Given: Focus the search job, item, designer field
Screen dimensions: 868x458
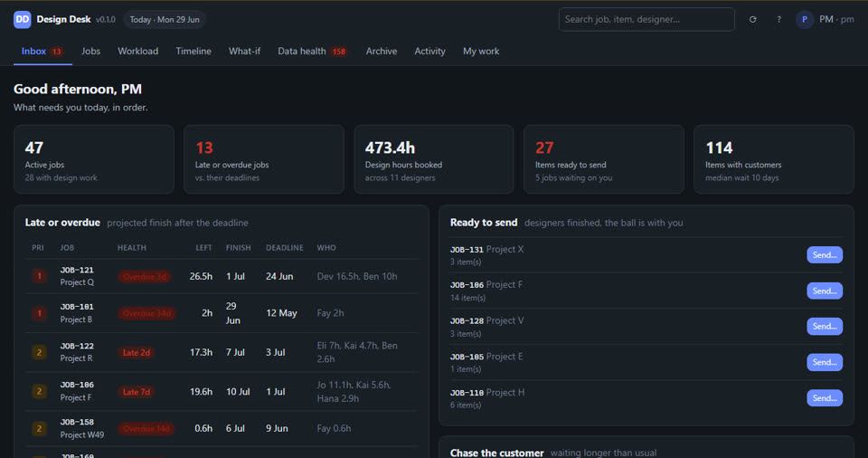Looking at the screenshot, I should tap(646, 19).
